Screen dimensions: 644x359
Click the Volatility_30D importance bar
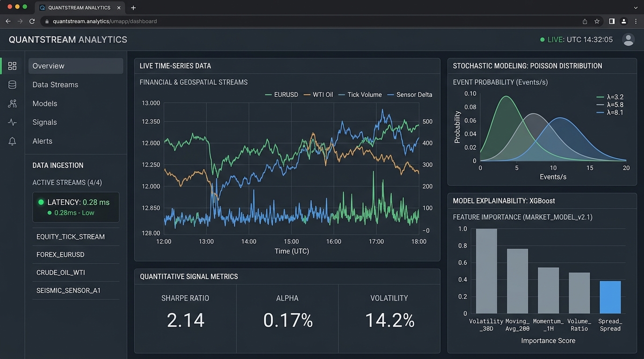pos(486,271)
